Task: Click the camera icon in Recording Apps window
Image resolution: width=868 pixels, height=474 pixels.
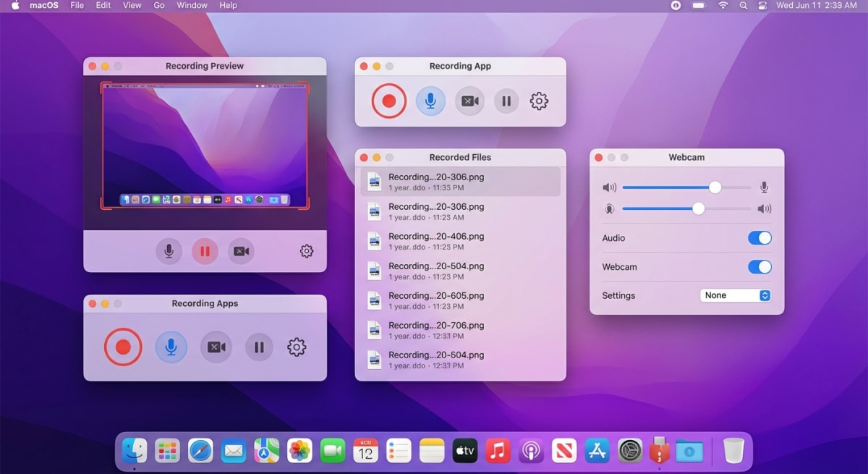Action: [216, 347]
